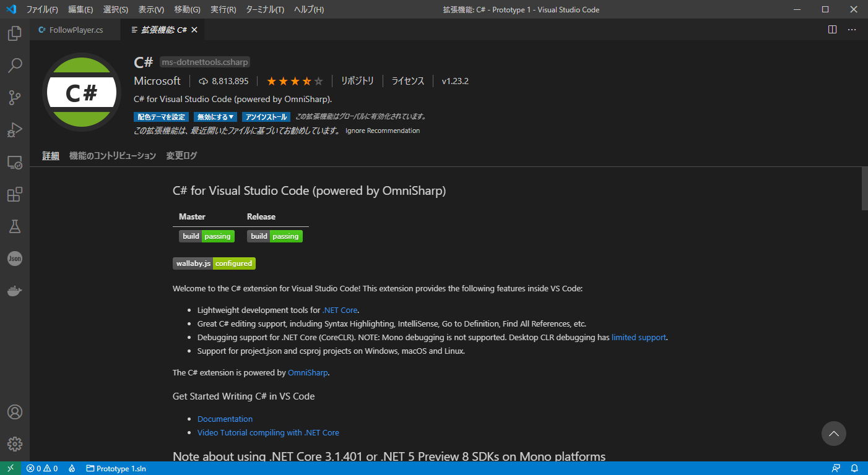This screenshot has width=868, height=475.
Task: Open the Source Control view
Action: point(15,98)
